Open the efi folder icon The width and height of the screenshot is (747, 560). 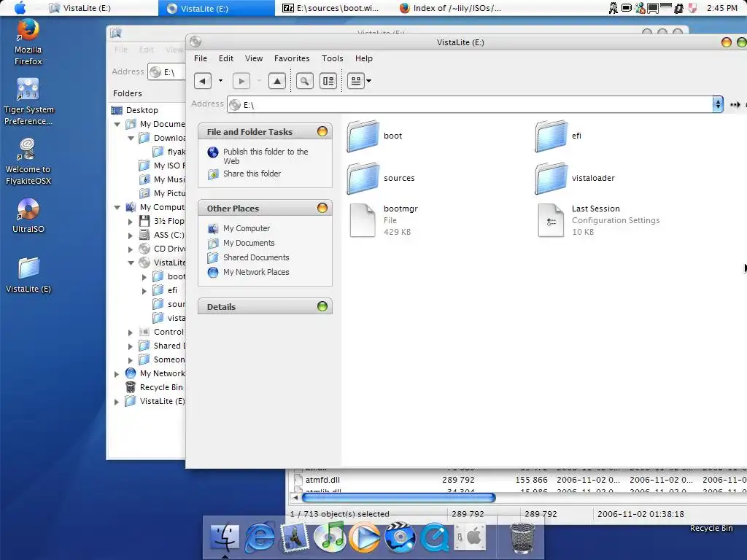551,136
